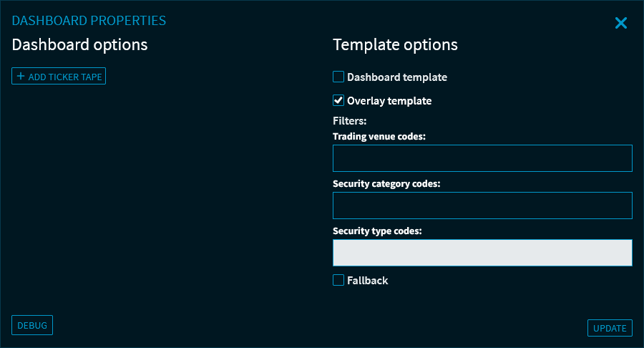The width and height of the screenshot is (644, 348).
Task: Click the "Dashboard options" heading
Action: pos(79,44)
